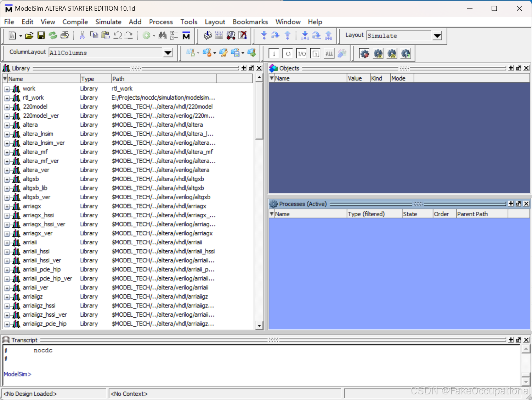Viewport: 532px width, 400px height.
Task: Zoom the Objects panel with plus icon
Action: coord(511,68)
